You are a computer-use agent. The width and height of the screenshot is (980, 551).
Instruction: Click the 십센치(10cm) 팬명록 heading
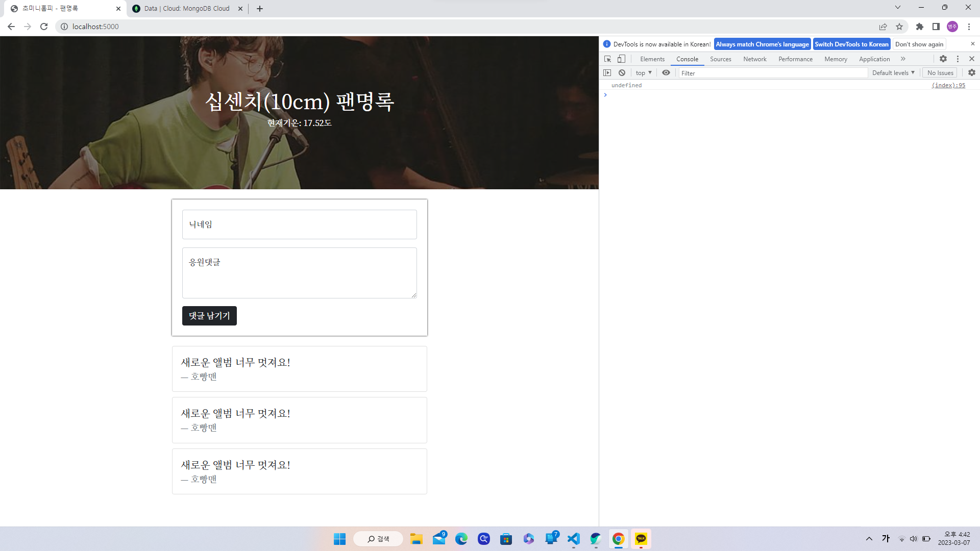(300, 102)
